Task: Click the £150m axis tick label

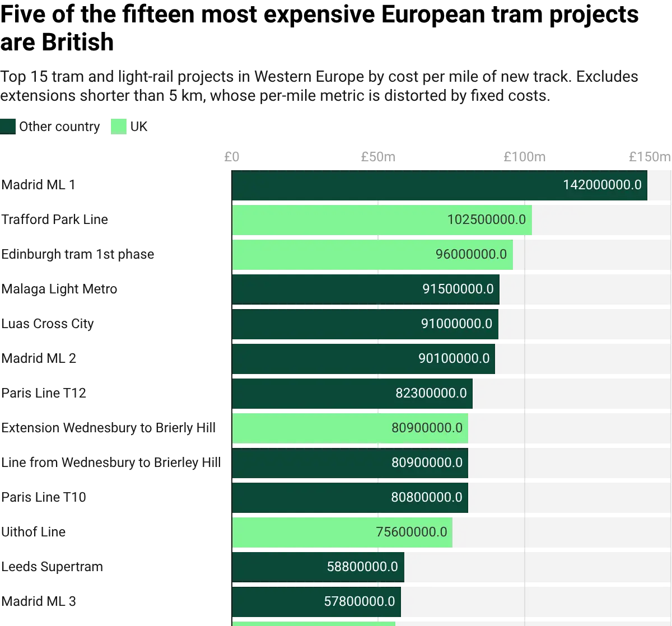Action: click(650, 157)
